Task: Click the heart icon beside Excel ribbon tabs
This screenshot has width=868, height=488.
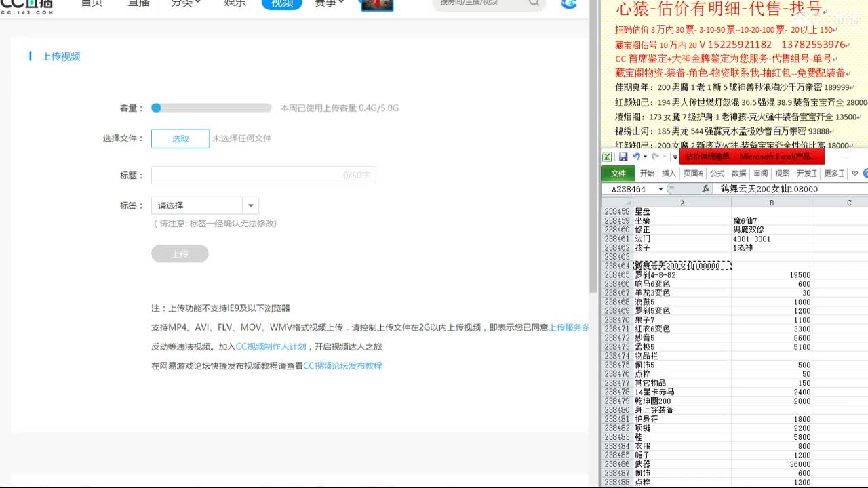Action: pyautogui.click(x=855, y=174)
